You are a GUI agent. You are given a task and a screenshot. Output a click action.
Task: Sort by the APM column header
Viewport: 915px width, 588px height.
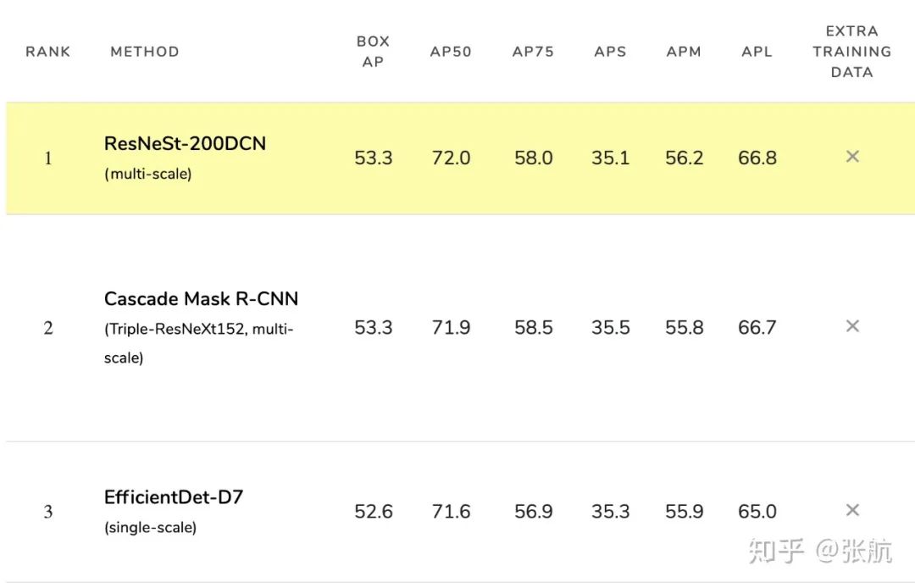684,52
